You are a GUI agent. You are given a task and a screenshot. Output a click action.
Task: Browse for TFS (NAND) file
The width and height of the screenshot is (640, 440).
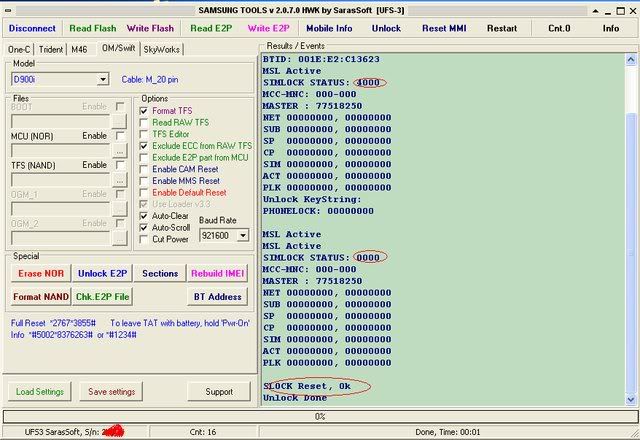120,180
